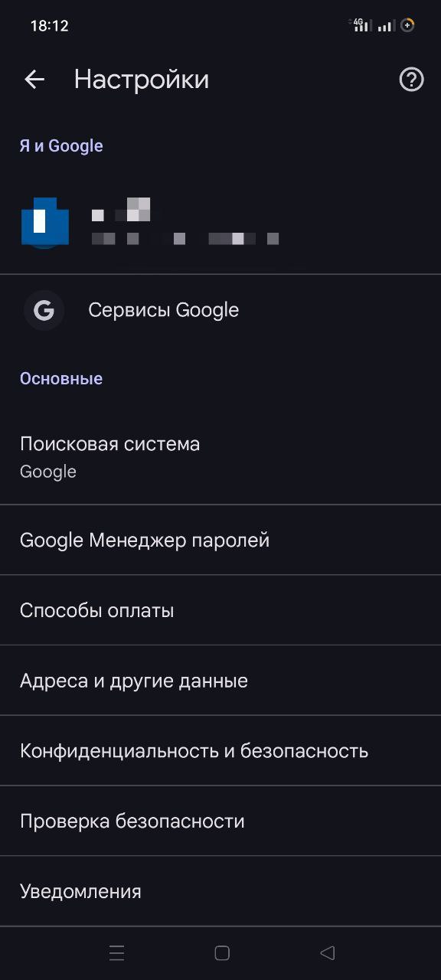Open Конфиденциальность и безопасность
Viewport: 441px width, 980px height.
[x=220, y=751]
